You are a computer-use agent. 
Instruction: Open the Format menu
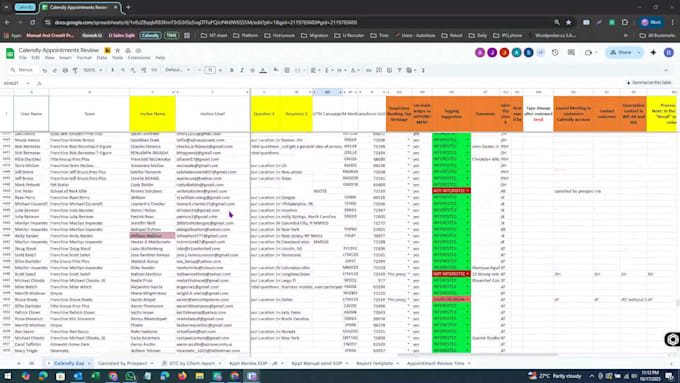(x=84, y=58)
